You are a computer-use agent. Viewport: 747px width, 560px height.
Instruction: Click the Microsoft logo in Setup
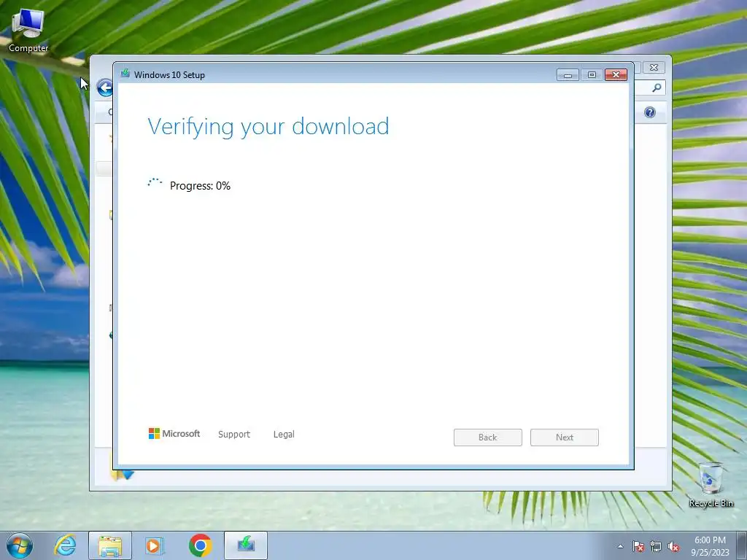[174, 433]
